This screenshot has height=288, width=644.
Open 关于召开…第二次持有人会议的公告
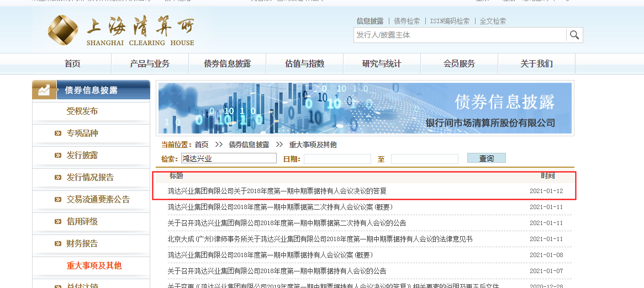[x=287, y=223]
